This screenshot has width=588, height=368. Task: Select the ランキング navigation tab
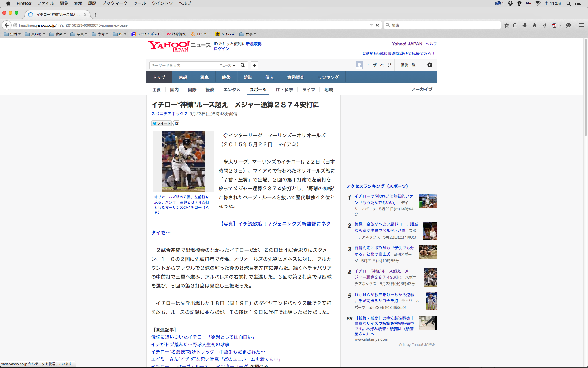click(x=328, y=77)
